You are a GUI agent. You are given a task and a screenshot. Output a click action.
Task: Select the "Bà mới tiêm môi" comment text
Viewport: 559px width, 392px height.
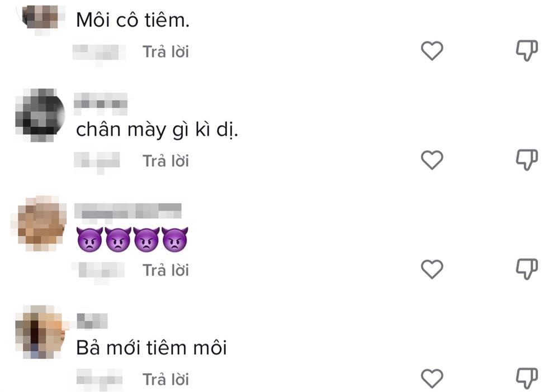pos(151,348)
